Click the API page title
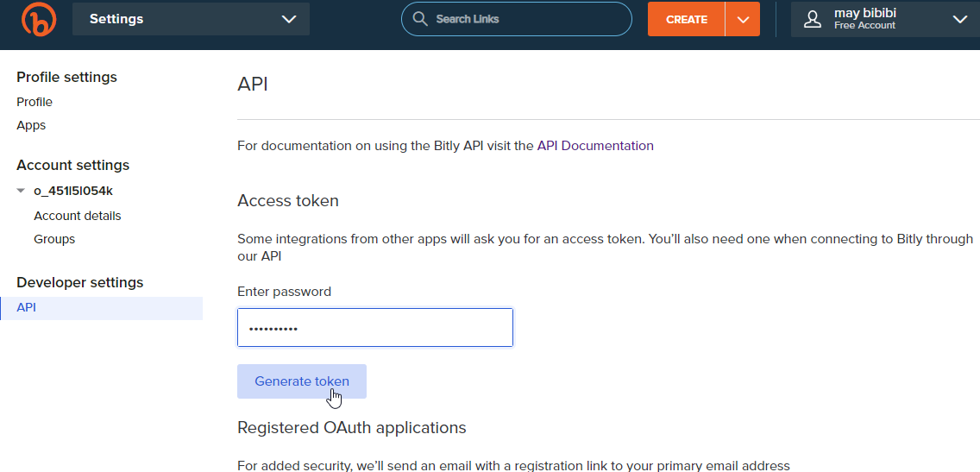Viewport: 980px width, 472px height. pos(253,84)
